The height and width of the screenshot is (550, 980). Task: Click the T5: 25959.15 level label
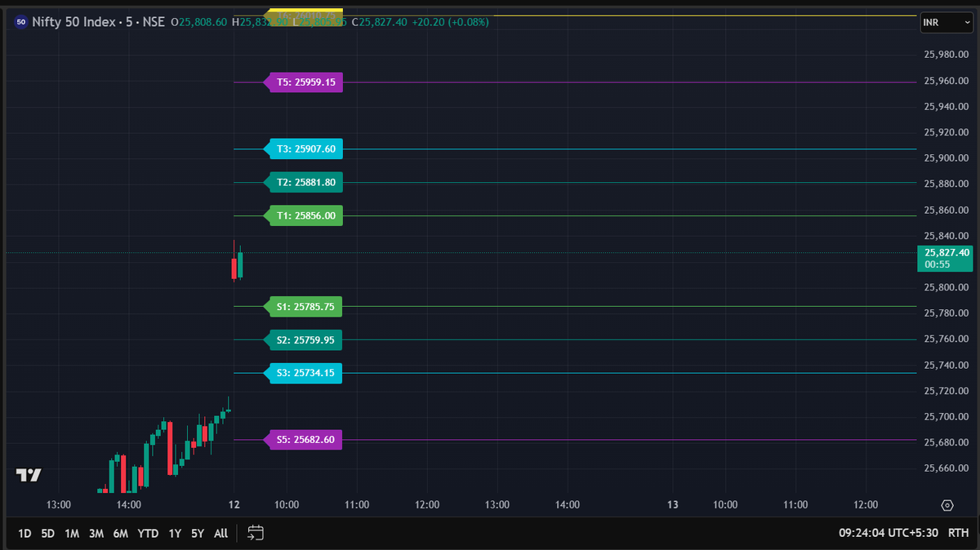point(304,82)
